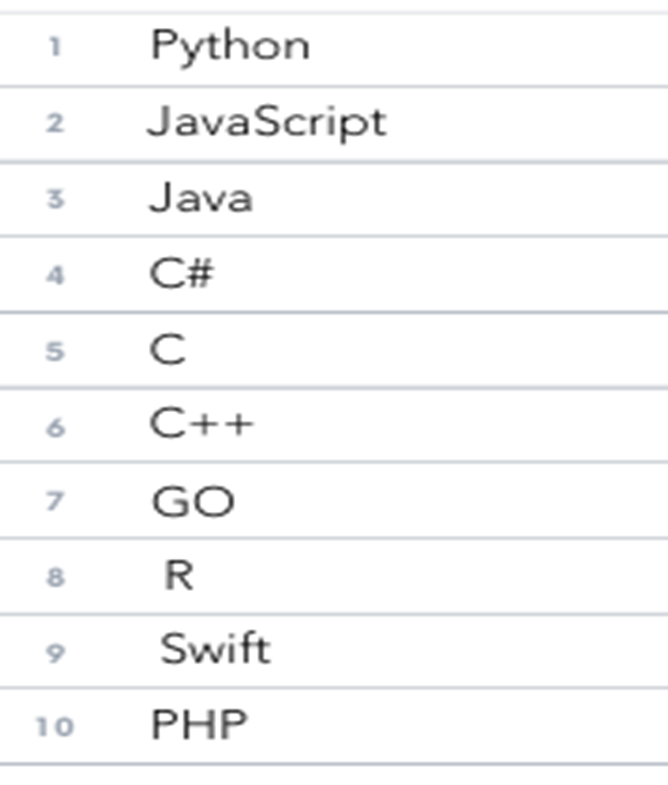Click rank number 8 beside R
Viewport: 668px width, 785px height.
pos(55,577)
